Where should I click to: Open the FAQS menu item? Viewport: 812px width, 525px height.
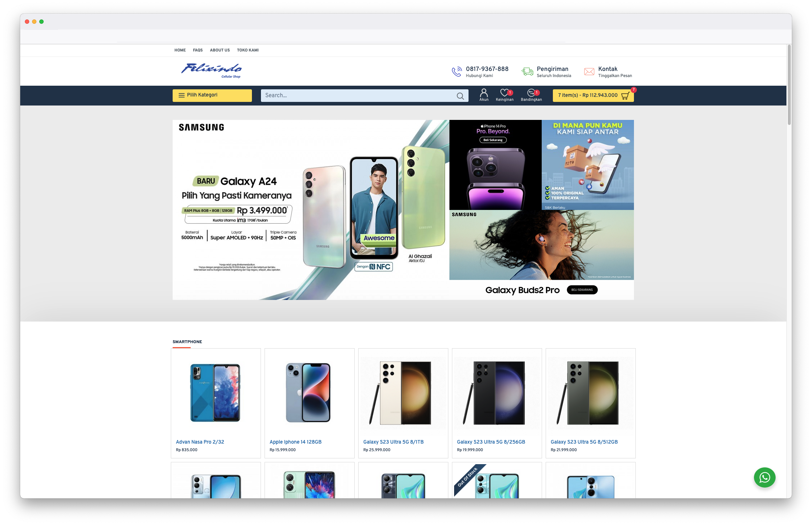pos(198,50)
